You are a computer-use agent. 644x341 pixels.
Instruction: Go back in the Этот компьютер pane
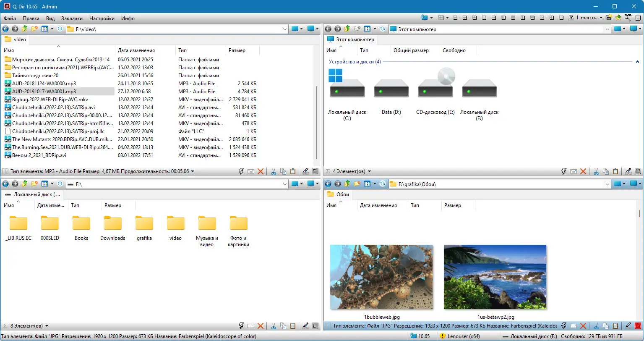[x=328, y=29]
